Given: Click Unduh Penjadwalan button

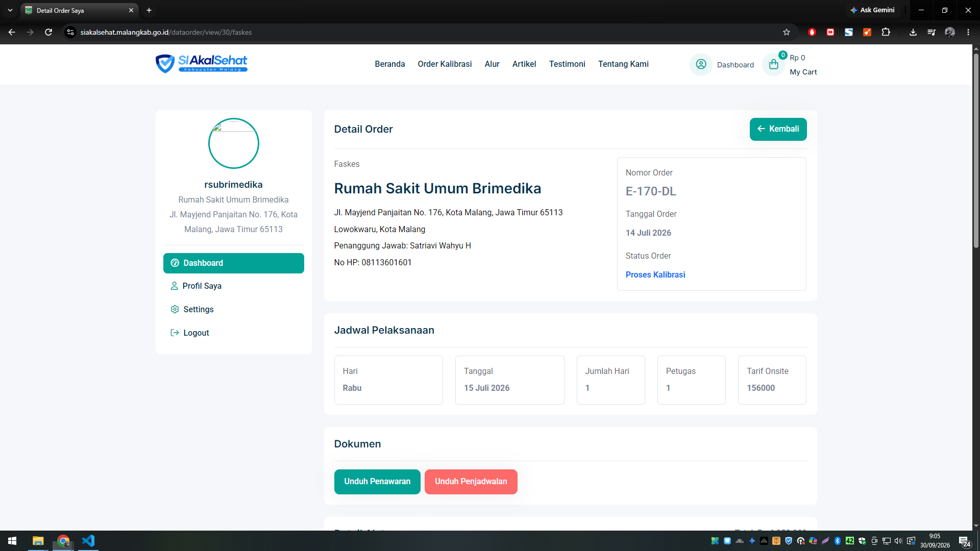Looking at the screenshot, I should (471, 482).
